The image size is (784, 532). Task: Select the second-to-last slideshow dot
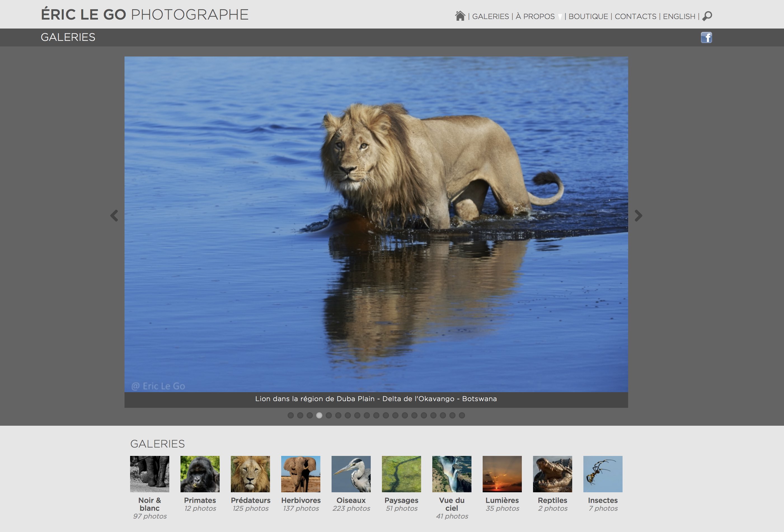[x=452, y=415]
